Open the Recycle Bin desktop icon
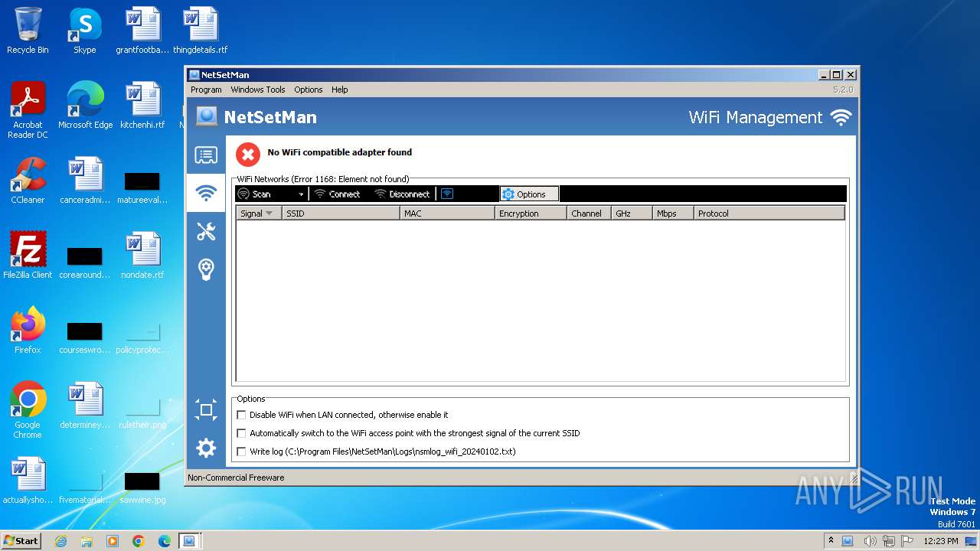The width and height of the screenshot is (980, 551). (x=28, y=31)
